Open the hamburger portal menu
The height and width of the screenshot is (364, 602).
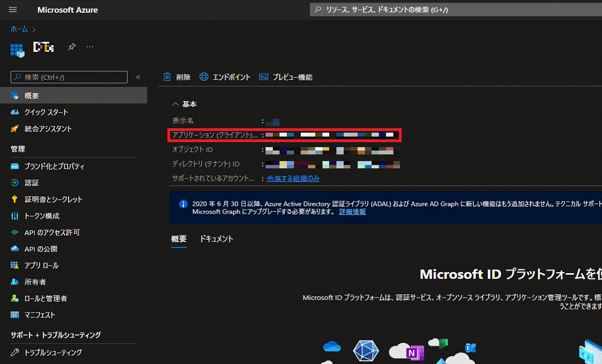[x=13, y=9]
